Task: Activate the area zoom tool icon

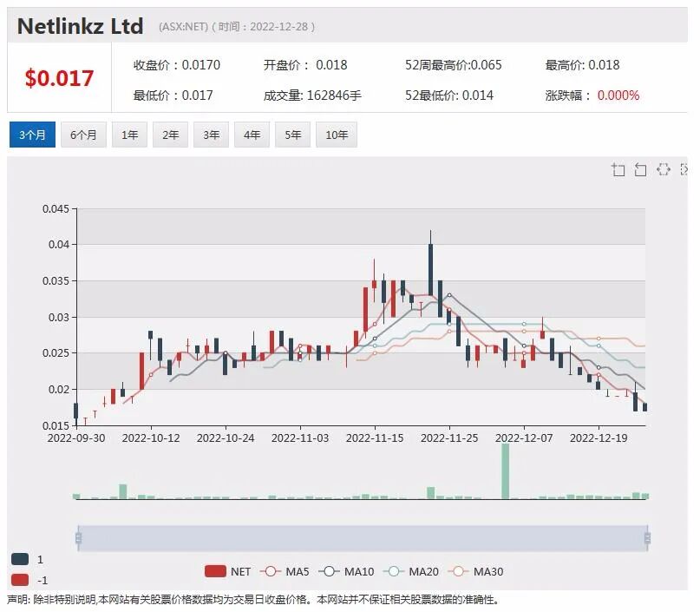Action: click(x=618, y=170)
